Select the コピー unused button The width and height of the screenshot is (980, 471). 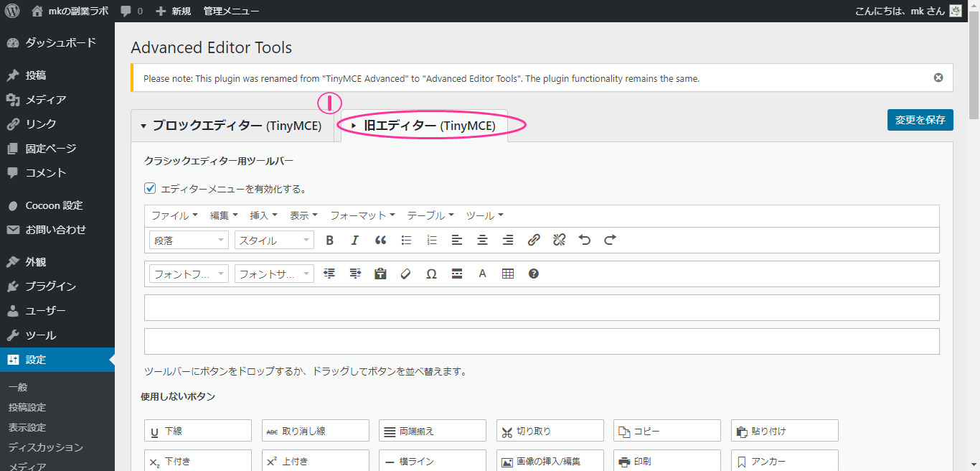(667, 431)
